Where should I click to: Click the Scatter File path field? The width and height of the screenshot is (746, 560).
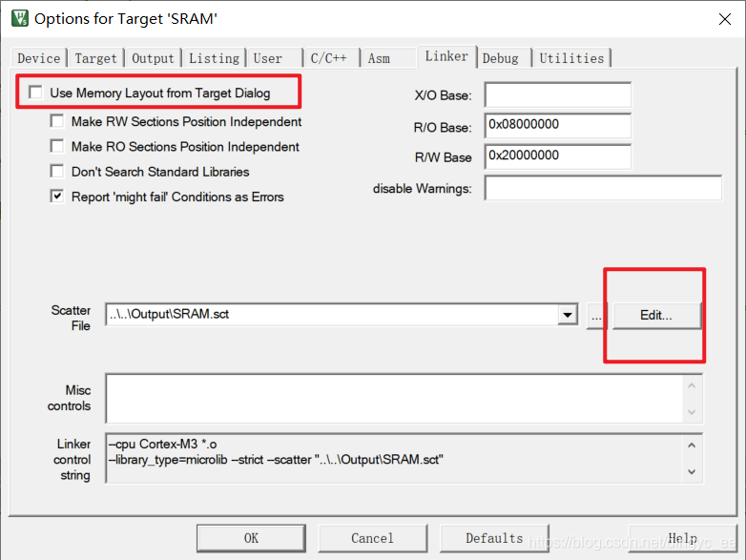332,315
